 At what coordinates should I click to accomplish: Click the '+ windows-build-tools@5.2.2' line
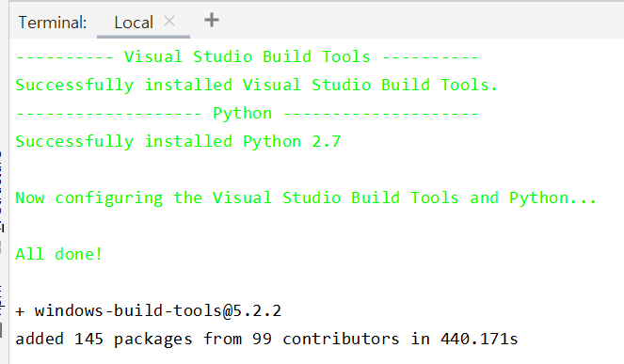(x=148, y=310)
